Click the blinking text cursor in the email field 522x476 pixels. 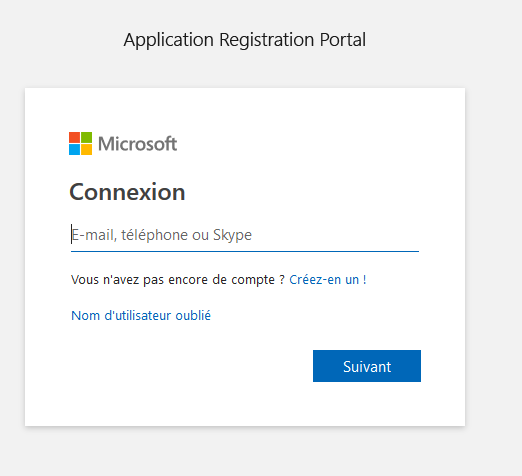(71, 234)
